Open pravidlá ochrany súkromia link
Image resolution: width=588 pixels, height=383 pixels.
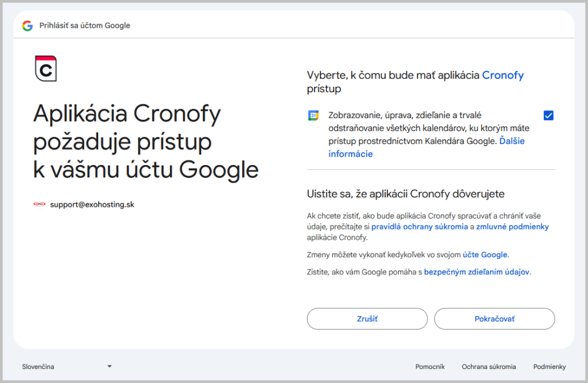(416, 226)
